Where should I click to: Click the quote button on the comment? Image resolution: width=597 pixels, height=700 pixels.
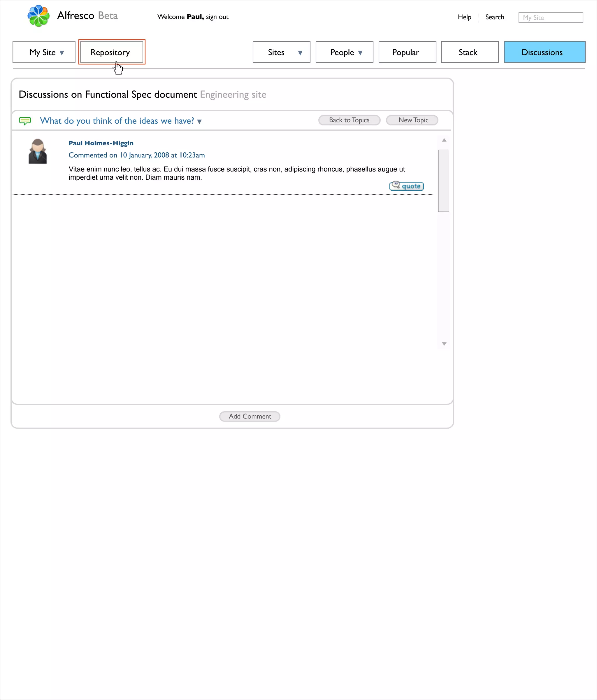point(407,186)
